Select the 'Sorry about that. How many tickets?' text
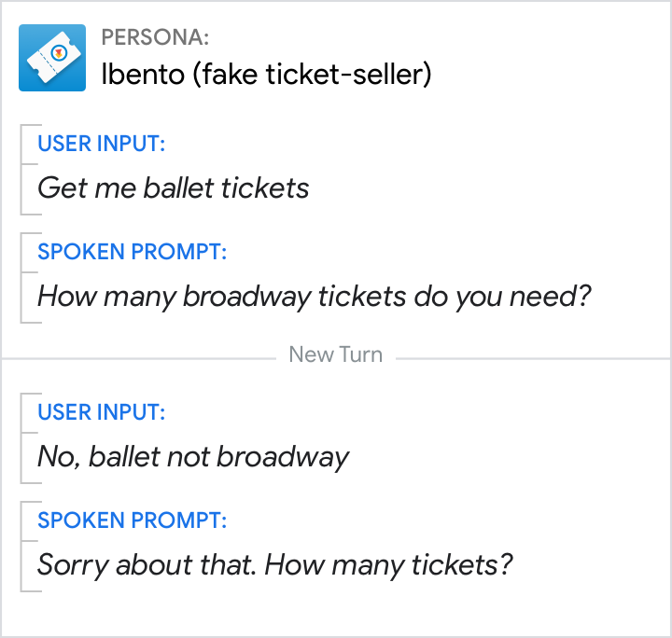This screenshot has height=638, width=672. pos(275,565)
